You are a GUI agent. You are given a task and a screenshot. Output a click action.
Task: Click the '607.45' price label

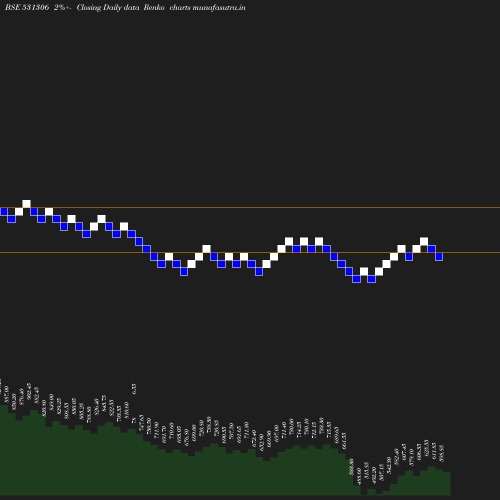point(404,452)
